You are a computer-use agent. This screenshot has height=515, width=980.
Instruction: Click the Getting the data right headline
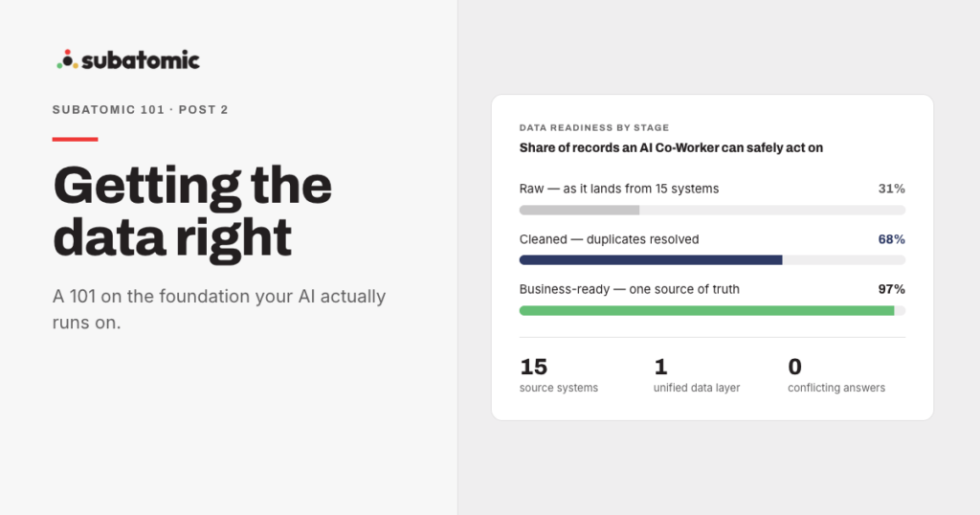tap(192, 212)
